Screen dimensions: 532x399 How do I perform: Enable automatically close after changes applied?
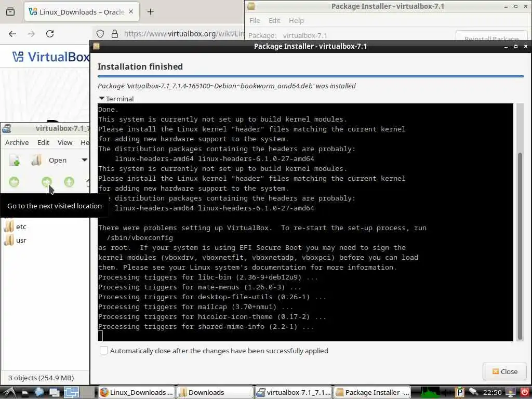(104, 351)
